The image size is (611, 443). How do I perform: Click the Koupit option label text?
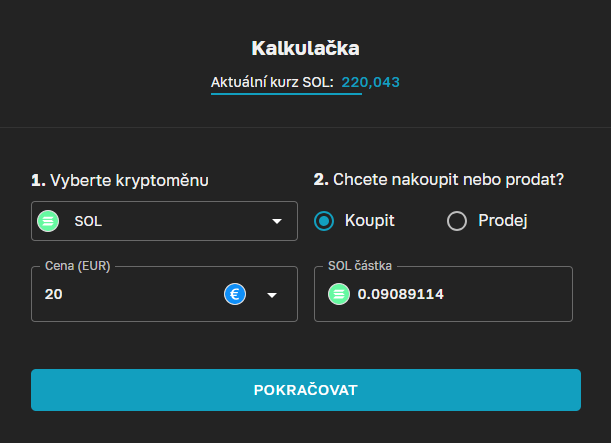369,220
